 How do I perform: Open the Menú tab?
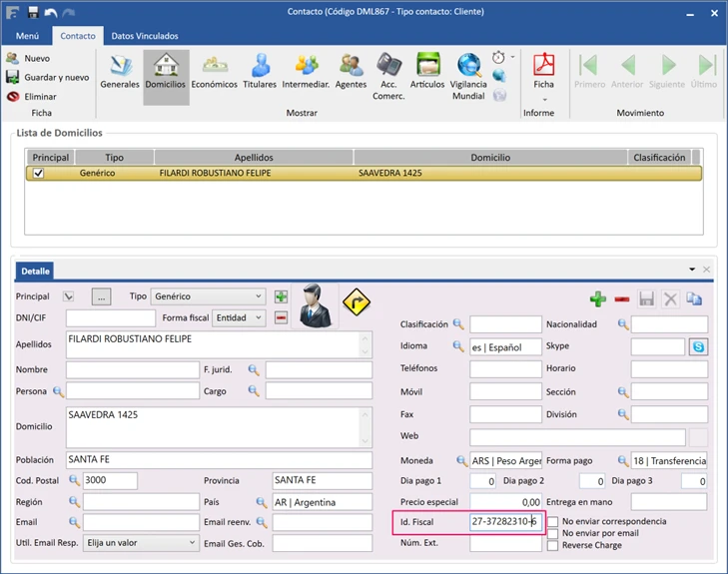coord(27,36)
